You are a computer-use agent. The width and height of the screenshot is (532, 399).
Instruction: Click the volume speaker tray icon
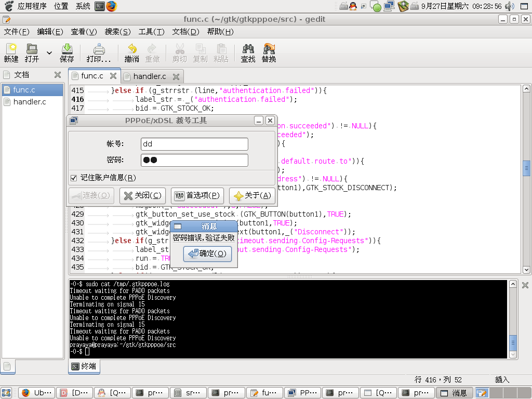509,6
